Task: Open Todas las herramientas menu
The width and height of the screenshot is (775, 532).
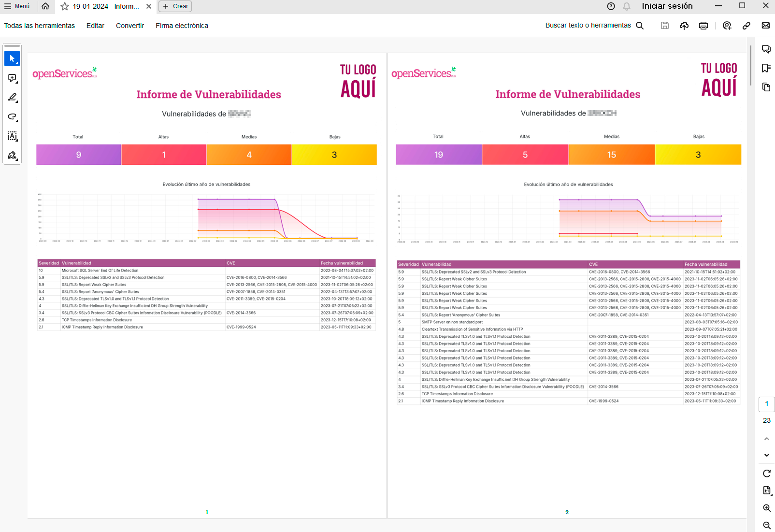Action: click(40, 26)
